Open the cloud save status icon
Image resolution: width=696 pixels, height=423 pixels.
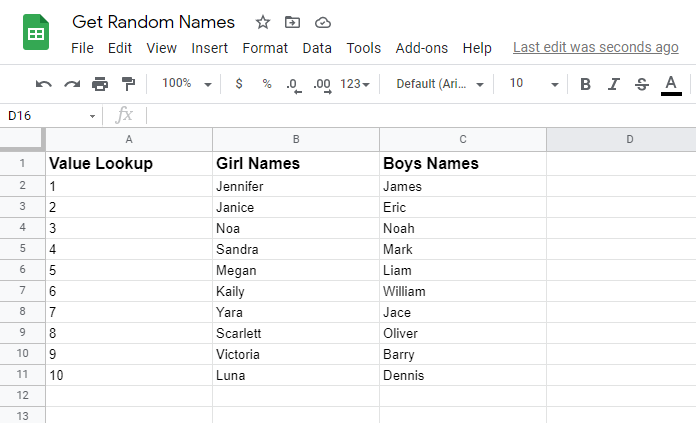point(322,22)
